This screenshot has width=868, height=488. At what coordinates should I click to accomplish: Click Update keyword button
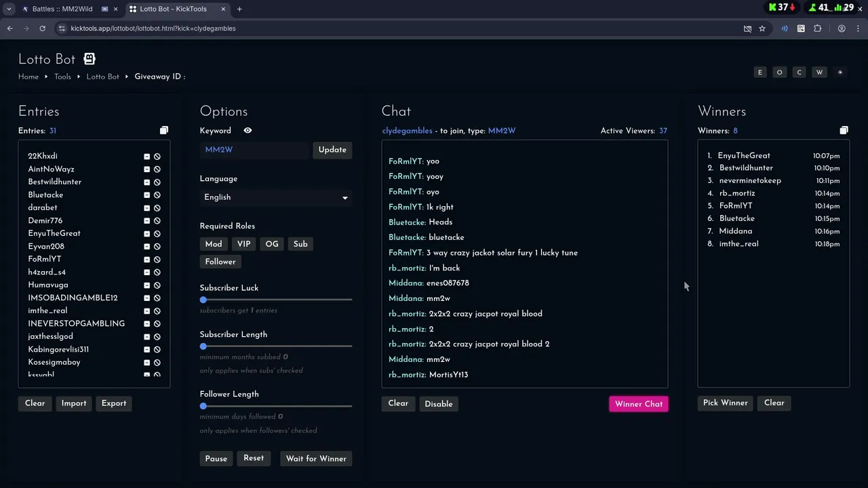[332, 150]
